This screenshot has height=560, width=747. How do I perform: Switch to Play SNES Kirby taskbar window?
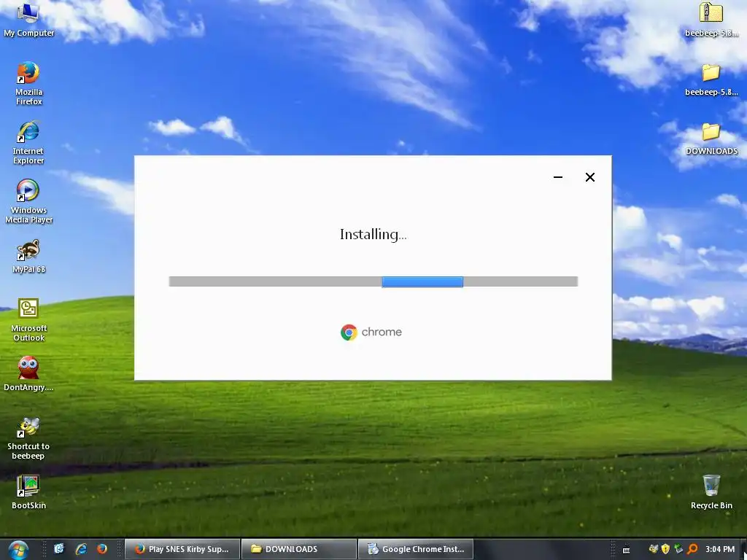pos(182,549)
